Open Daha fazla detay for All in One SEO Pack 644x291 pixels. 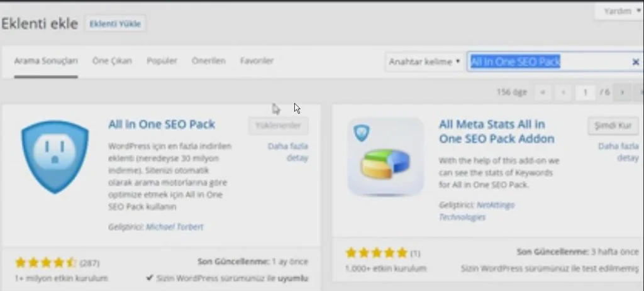pyautogui.click(x=288, y=152)
